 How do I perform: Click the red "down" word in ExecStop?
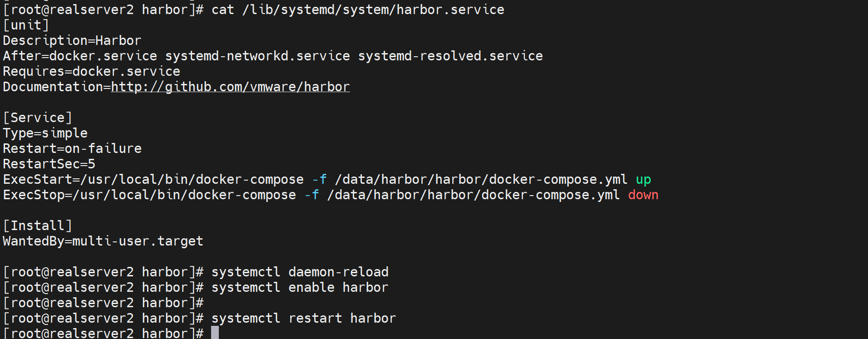tap(643, 195)
